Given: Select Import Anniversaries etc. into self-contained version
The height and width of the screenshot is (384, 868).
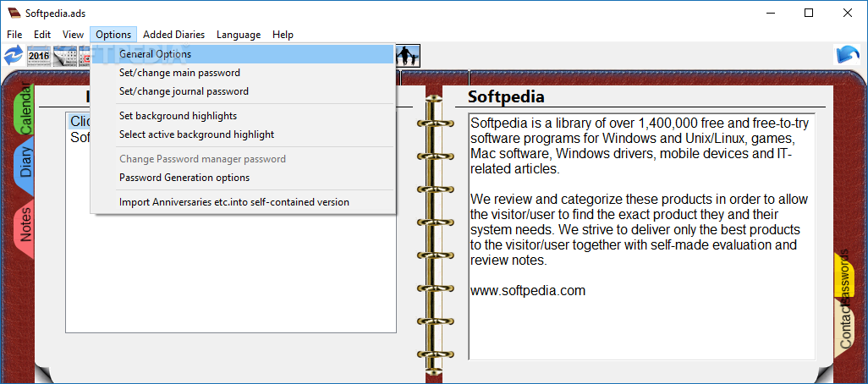Looking at the screenshot, I should click(x=243, y=202).
